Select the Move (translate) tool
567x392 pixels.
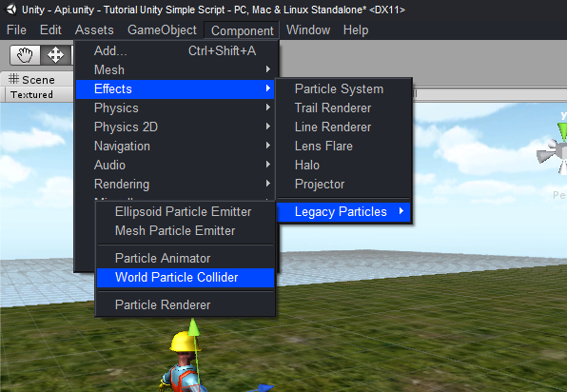(x=55, y=55)
